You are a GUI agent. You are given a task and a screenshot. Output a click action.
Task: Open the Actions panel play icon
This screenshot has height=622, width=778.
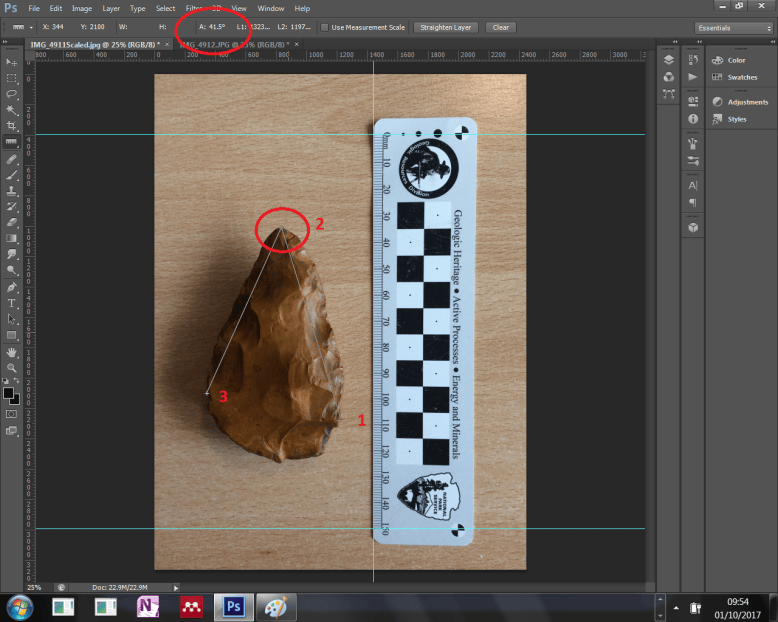pos(693,77)
